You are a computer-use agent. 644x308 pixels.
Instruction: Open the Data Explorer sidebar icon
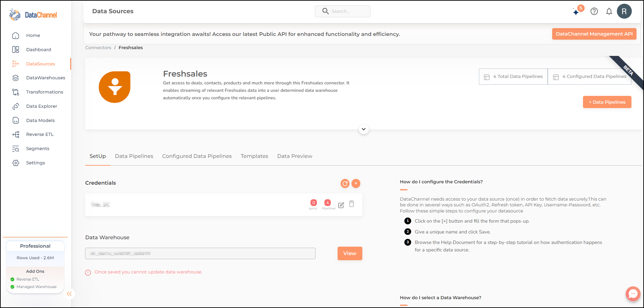click(16, 106)
